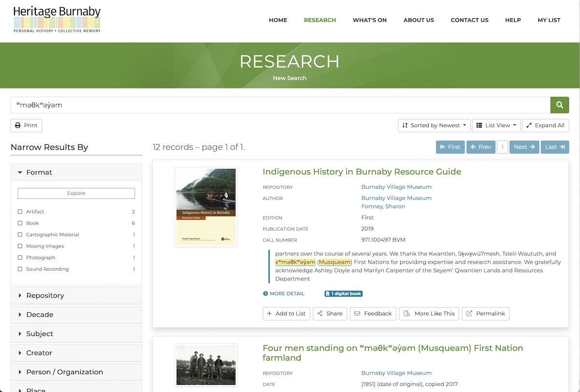
Task: Check the Artifact format checkbox
Action: [20, 211]
